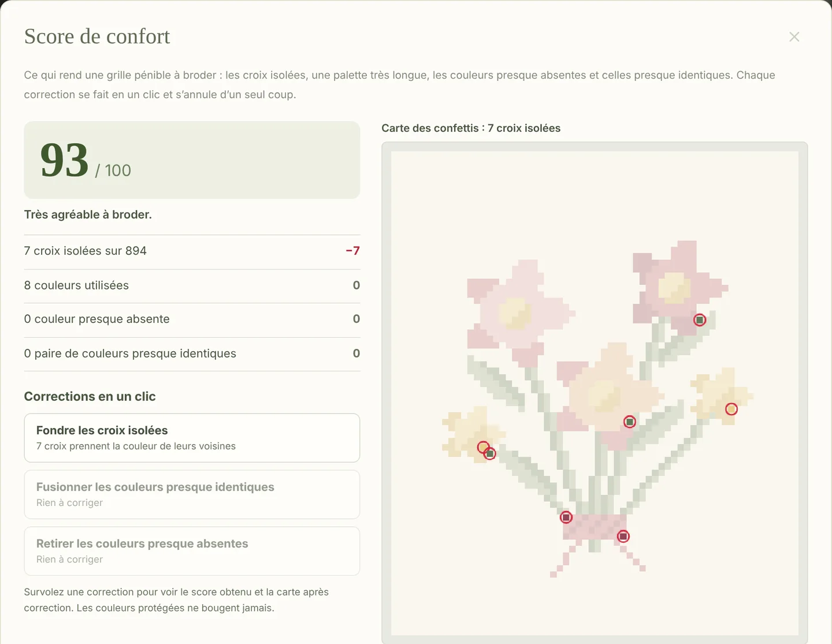The width and height of the screenshot is (832, 644).
Task: Click the row '7 croix isolées sur 894'
Action: click(x=192, y=251)
